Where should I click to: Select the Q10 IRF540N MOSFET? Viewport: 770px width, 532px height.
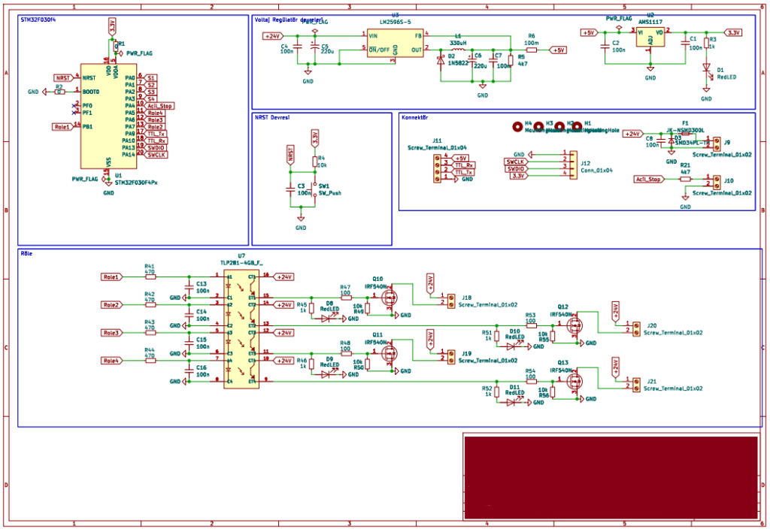tap(390, 299)
